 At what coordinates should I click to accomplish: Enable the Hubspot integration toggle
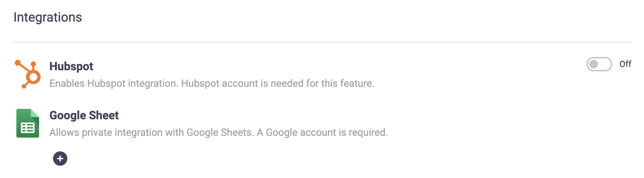pos(599,64)
